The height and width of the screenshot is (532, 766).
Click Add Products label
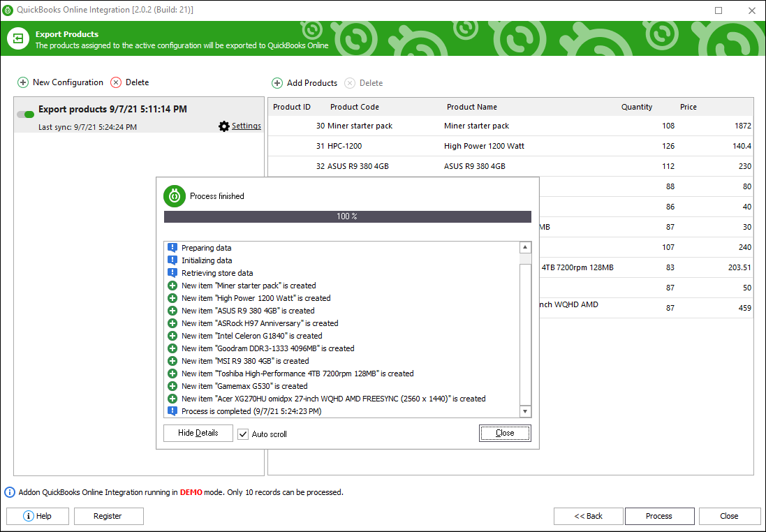point(311,83)
